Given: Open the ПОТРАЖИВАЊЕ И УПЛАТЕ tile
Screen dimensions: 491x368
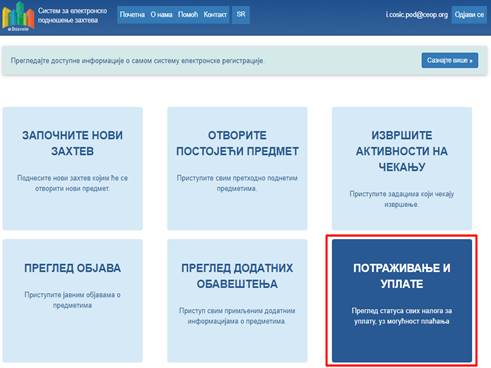Looking at the screenshot, I should 402,300.
